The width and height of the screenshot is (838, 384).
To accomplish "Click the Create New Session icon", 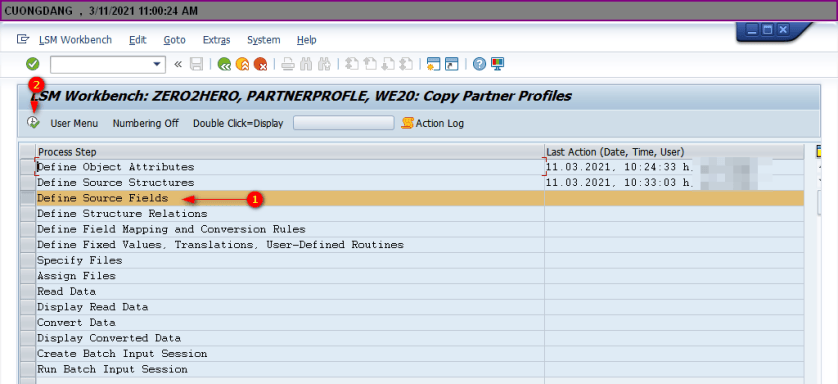I will (x=433, y=65).
